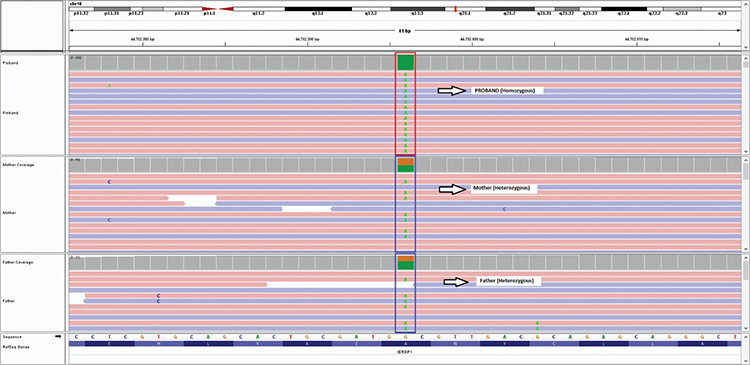Click the down arrow of the ruler panel scrollbar
Viewport: 750px width, 365px height.
pos(745,47)
